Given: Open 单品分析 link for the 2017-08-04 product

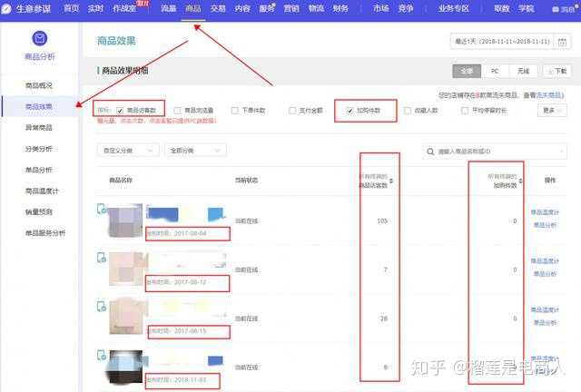Looking at the screenshot, I should click(545, 225).
